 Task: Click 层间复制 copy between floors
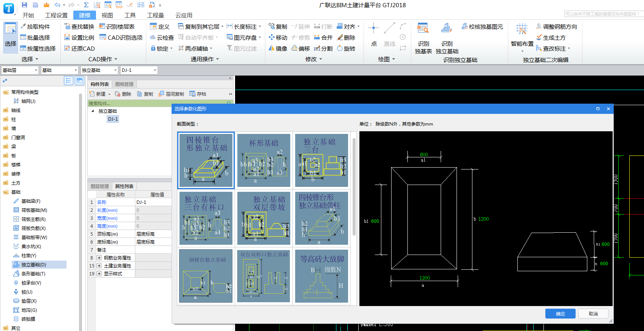(171, 94)
